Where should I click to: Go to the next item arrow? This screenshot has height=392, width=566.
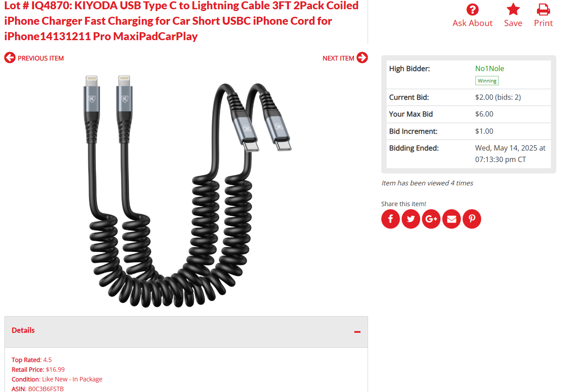pyautogui.click(x=362, y=58)
